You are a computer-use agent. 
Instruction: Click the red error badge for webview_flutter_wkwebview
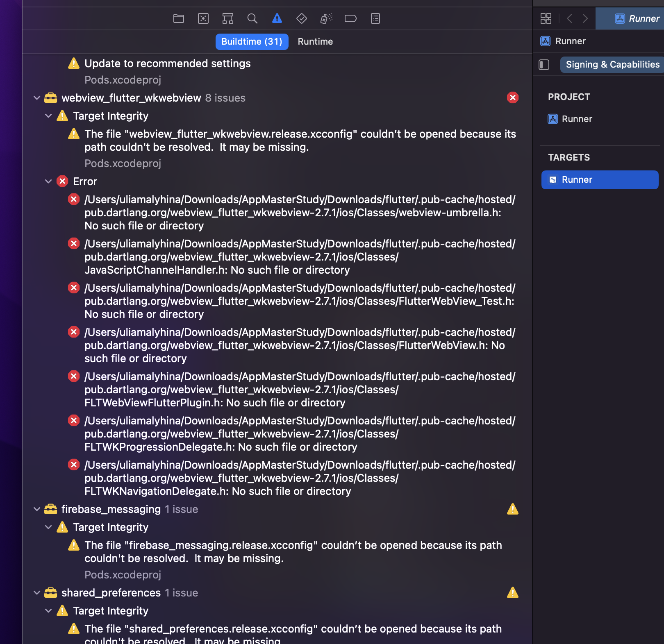point(513,98)
